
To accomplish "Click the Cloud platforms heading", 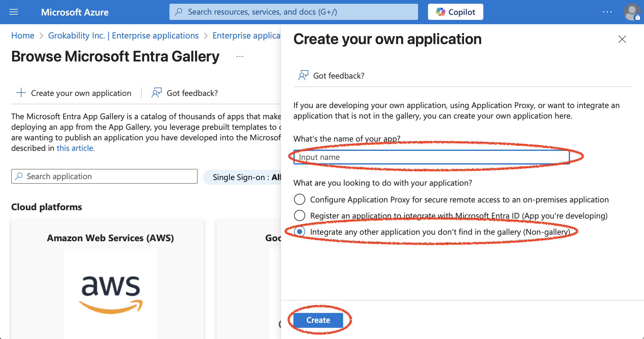I will pos(47,207).
